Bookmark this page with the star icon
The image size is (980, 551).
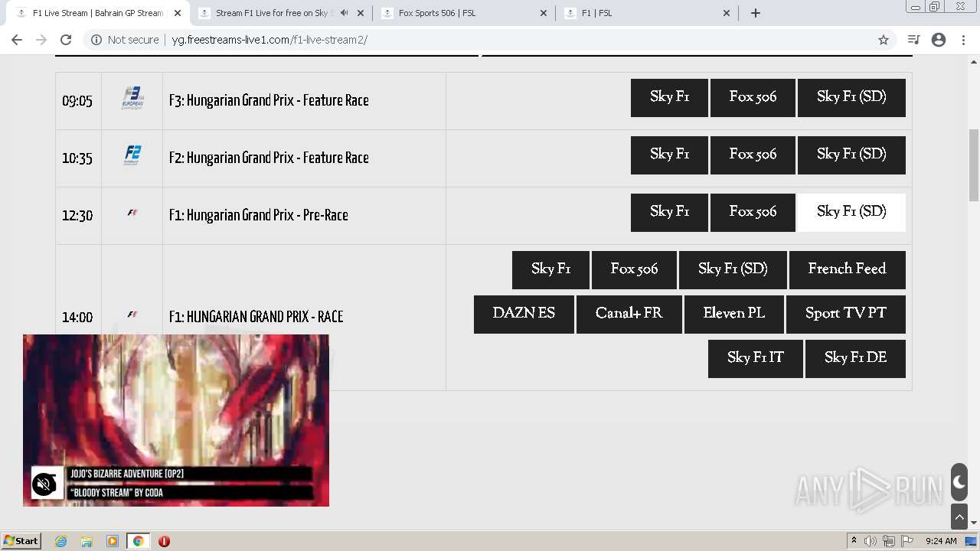[884, 40]
